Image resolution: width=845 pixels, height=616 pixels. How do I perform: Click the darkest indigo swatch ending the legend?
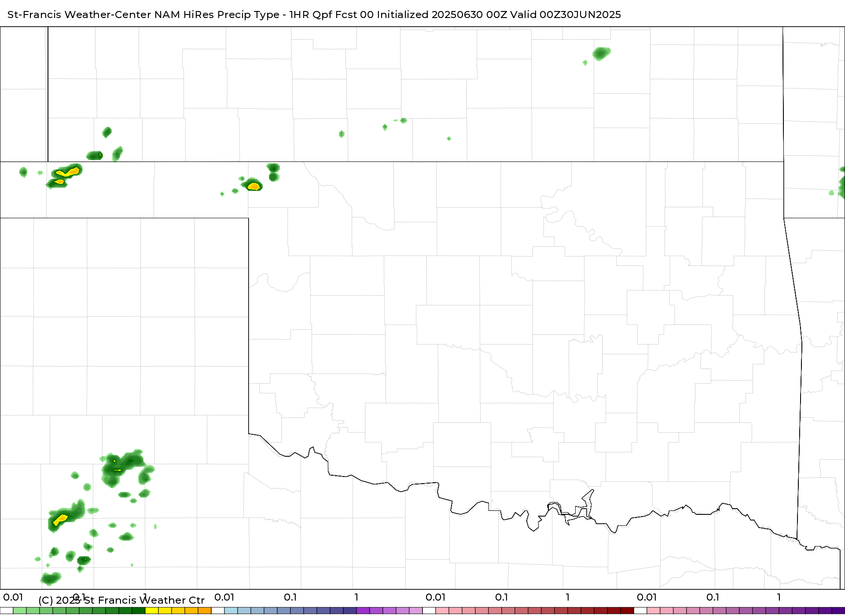coord(838,611)
